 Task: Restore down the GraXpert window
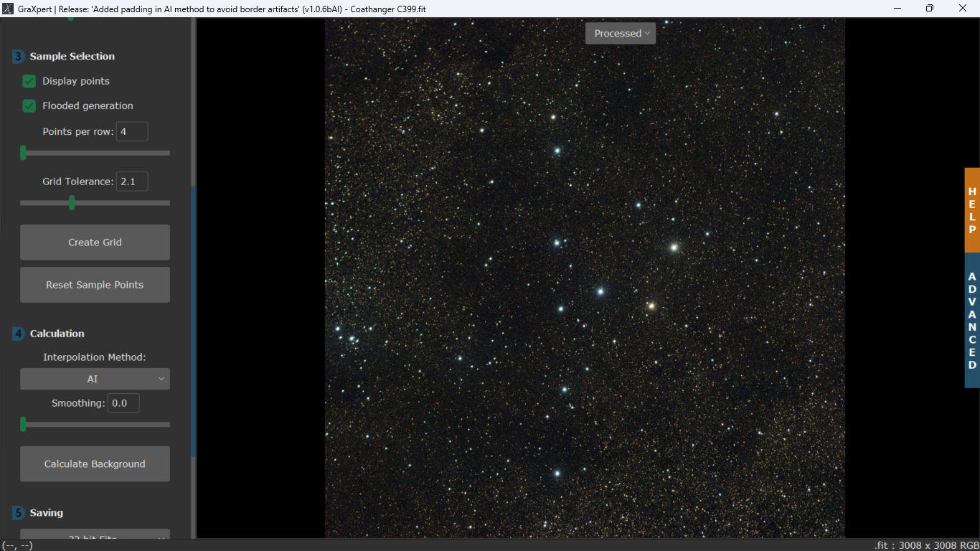tap(930, 9)
